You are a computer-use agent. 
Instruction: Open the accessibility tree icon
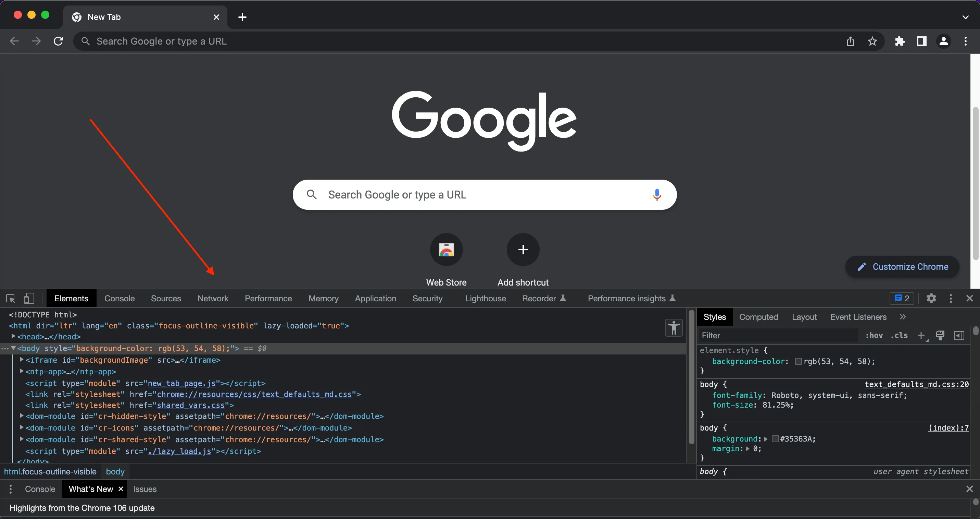[674, 328]
